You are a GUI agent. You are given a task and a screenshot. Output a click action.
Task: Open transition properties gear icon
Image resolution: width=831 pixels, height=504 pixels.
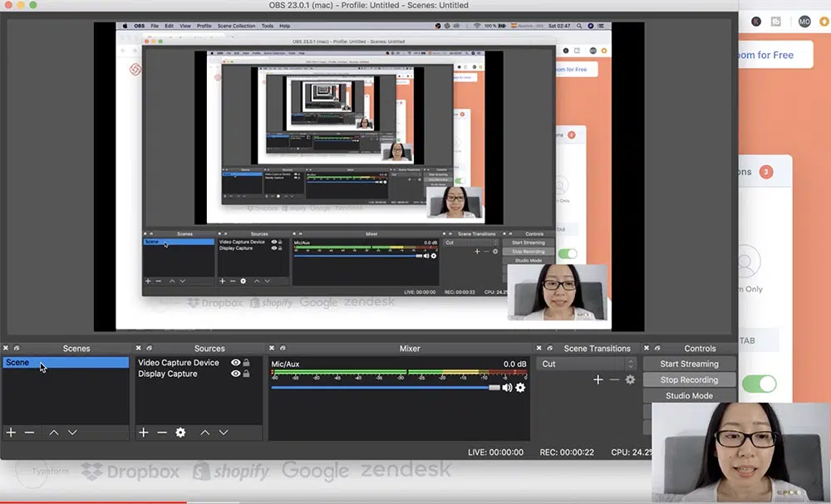tap(630, 379)
